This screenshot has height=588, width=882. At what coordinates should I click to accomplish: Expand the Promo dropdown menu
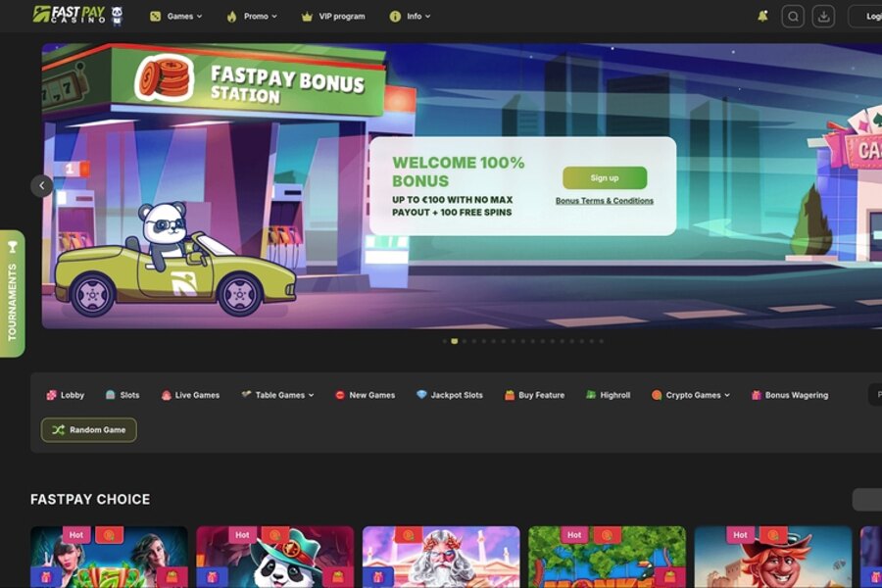[252, 17]
